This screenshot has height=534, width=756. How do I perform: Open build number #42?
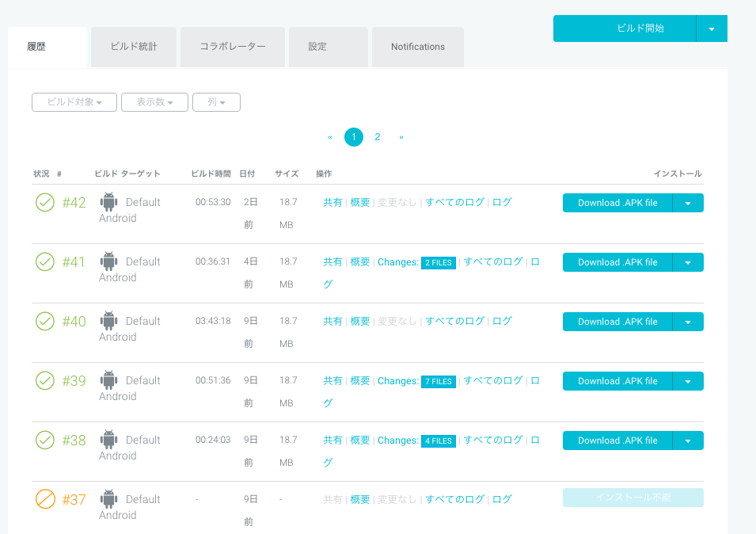tap(74, 203)
